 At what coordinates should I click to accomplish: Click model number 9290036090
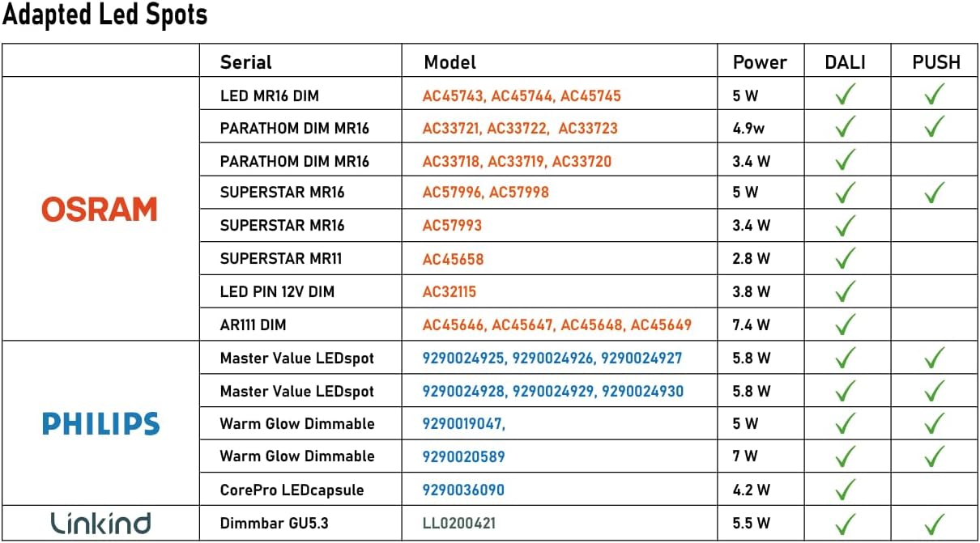(464, 490)
